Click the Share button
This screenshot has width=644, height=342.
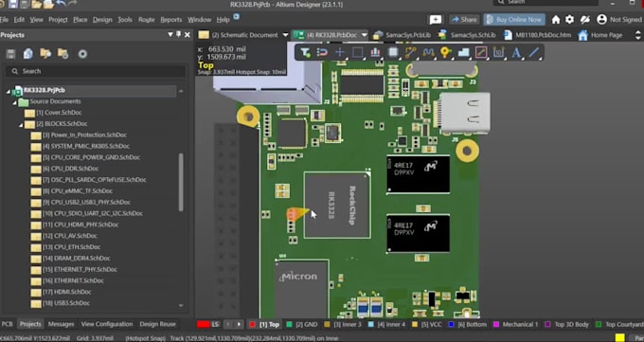[x=464, y=19]
